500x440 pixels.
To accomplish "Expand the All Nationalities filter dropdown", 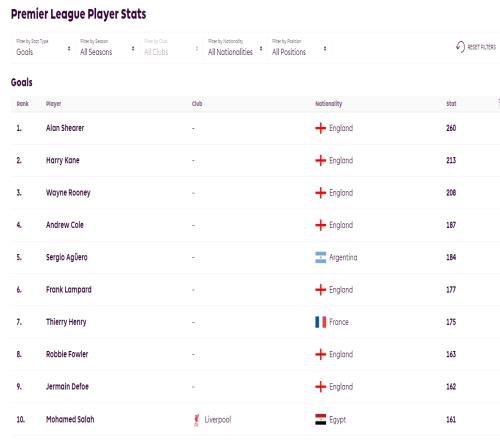I will (235, 48).
